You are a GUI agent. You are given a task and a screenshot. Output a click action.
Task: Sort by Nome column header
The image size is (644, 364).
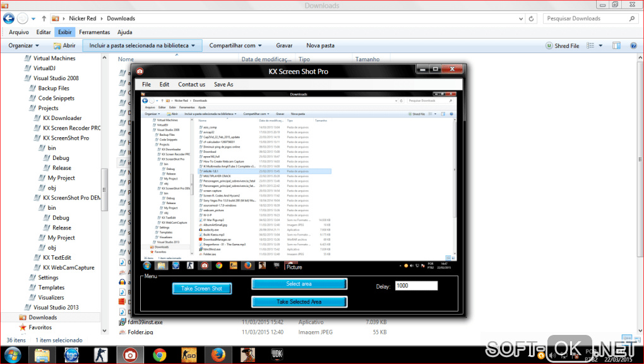(x=126, y=59)
